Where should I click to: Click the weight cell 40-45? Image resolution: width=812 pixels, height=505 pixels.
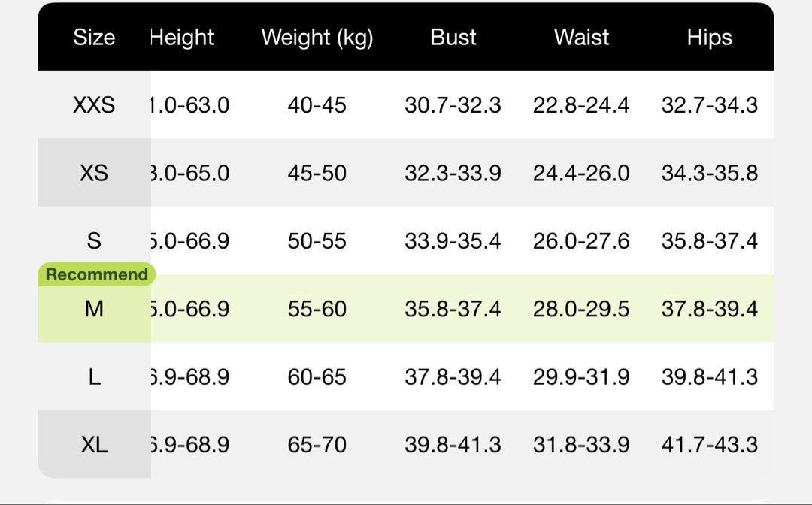(317, 105)
